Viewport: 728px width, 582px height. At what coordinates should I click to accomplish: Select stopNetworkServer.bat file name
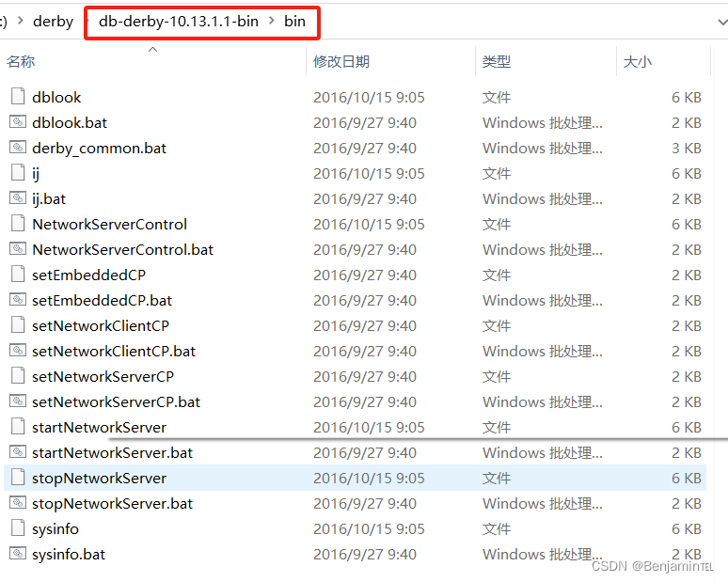click(112, 504)
